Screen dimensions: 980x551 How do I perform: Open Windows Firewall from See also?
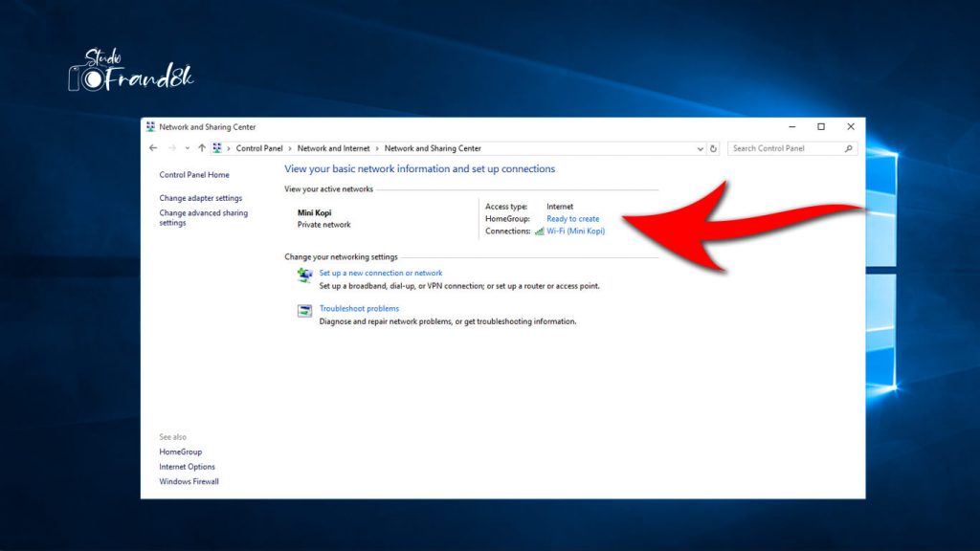click(187, 480)
